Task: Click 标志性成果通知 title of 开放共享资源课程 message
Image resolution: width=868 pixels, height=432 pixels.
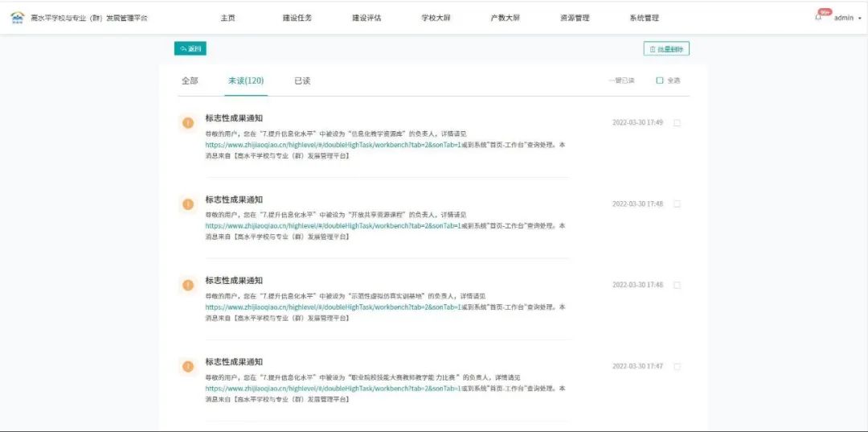Action: (234, 200)
